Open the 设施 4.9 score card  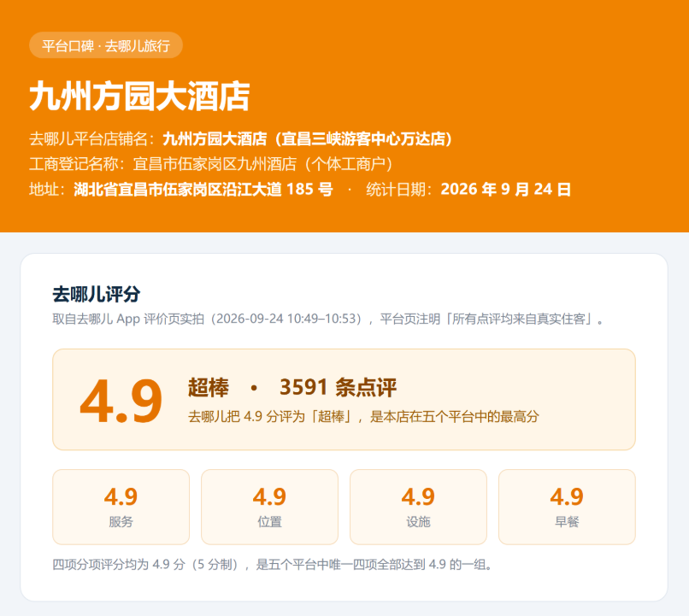[x=418, y=507]
